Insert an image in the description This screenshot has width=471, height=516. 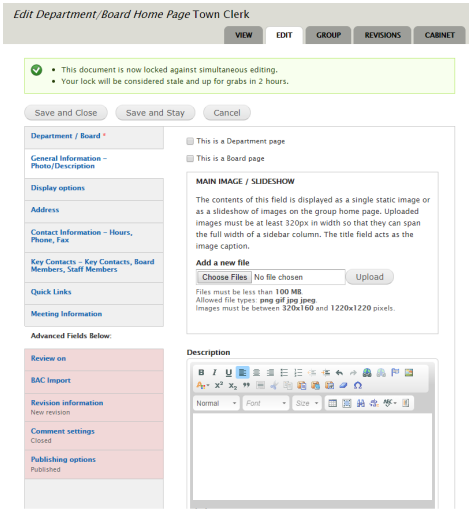click(409, 372)
